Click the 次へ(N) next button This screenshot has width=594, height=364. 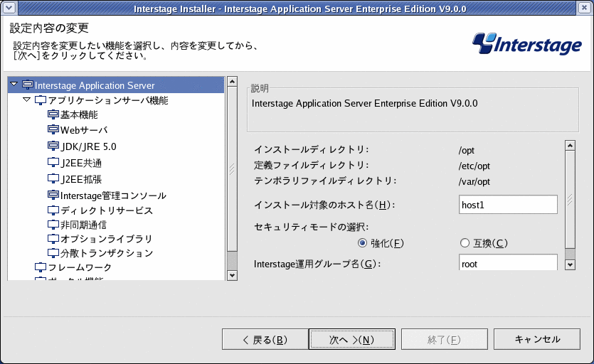coord(352,339)
